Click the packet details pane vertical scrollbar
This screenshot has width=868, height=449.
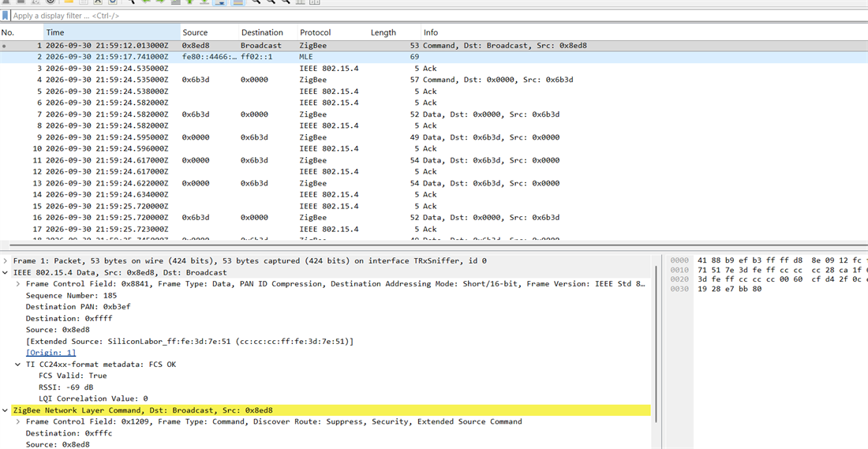click(656, 343)
